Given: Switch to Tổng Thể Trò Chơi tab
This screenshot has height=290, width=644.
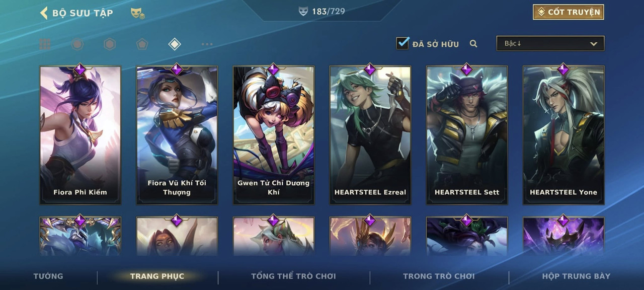Looking at the screenshot, I should coord(293,276).
